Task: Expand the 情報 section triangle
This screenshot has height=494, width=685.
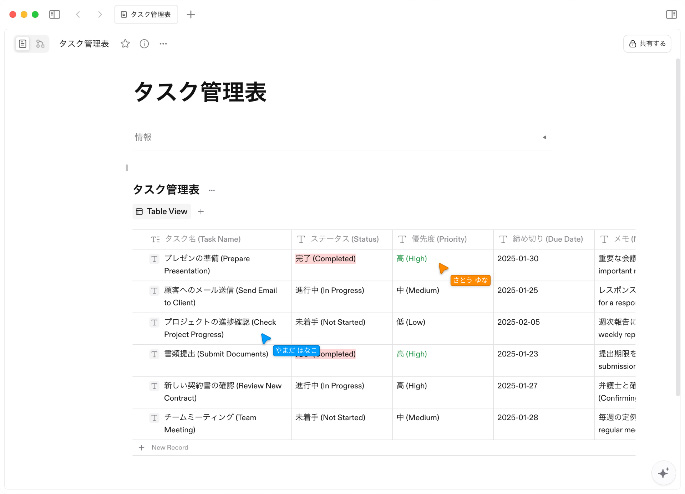Action: pyautogui.click(x=543, y=137)
